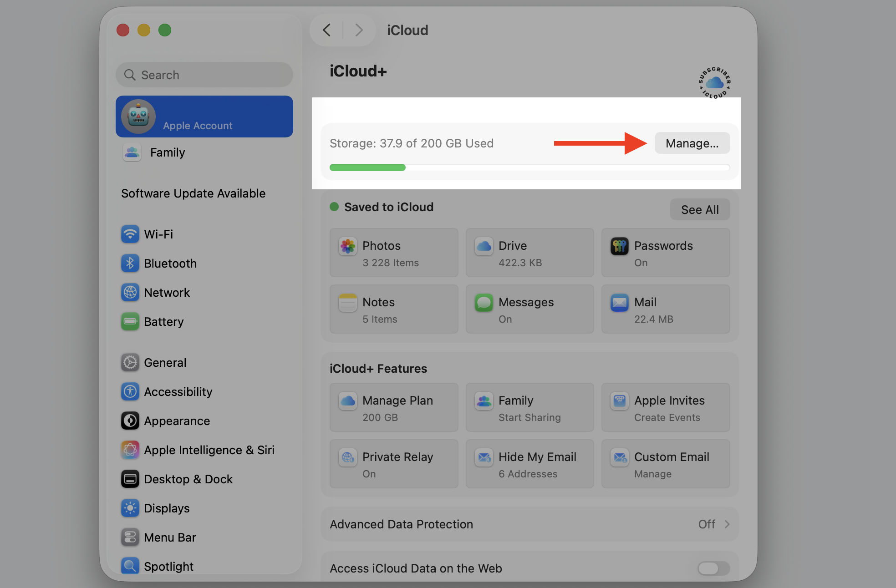Click the Manage Plan cloud icon
Screen dimensions: 896x588
[x=348, y=401]
